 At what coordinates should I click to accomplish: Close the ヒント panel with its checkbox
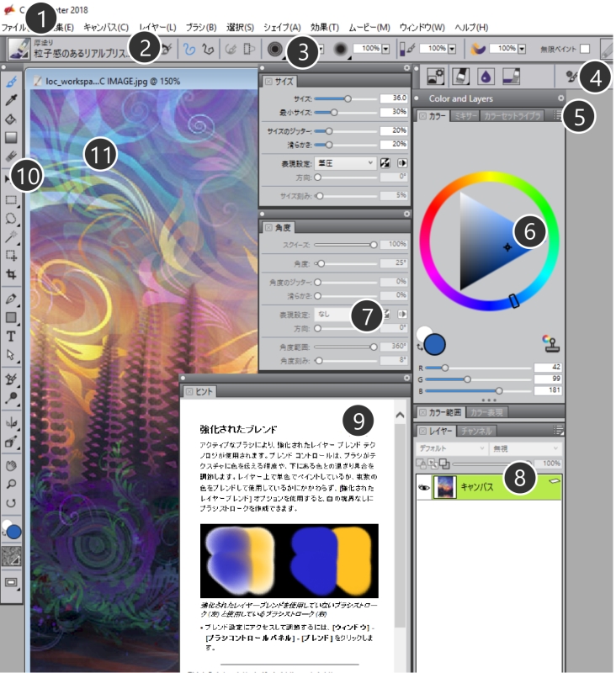(x=189, y=391)
